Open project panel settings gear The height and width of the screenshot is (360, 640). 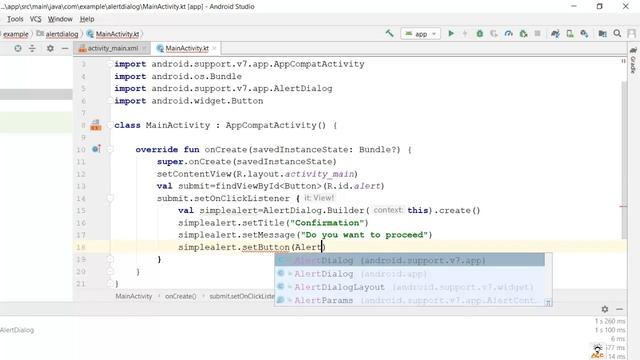50,49
